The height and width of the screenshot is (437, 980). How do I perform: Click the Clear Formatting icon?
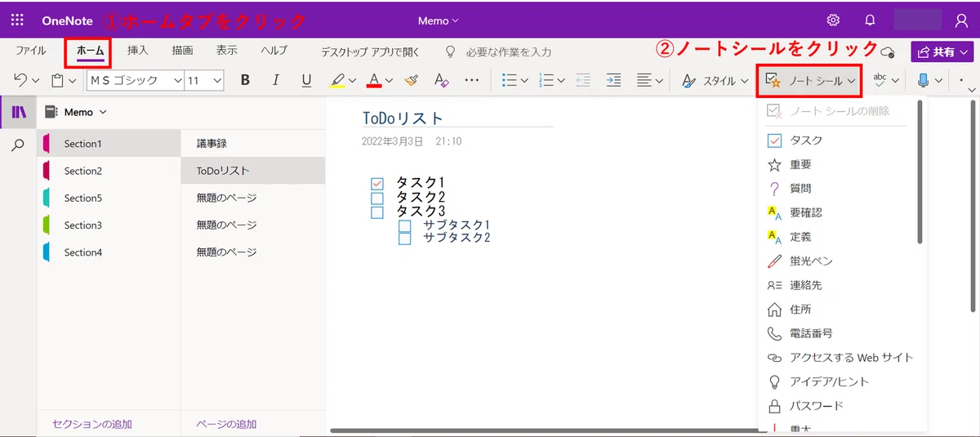point(441,80)
